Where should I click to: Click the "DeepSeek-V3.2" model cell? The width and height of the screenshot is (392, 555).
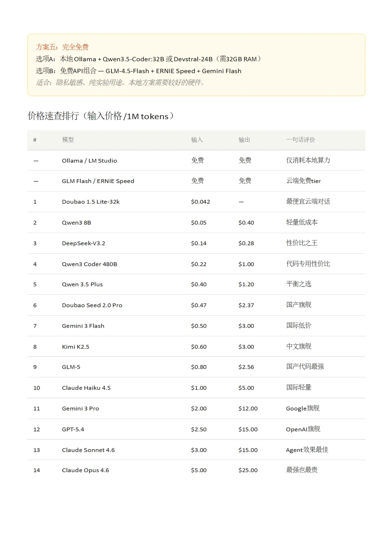coord(83,243)
